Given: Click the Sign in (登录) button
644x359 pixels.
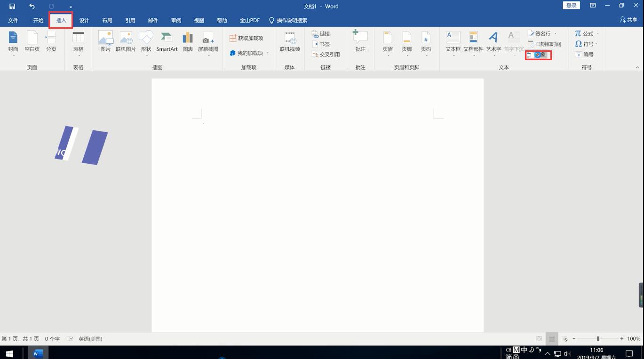Looking at the screenshot, I should tap(571, 6).
